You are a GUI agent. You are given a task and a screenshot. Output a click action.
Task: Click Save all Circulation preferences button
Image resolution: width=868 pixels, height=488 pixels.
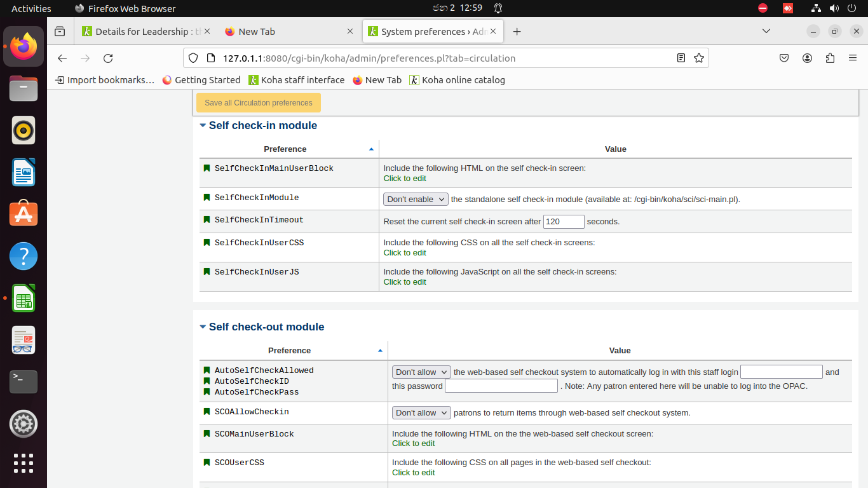pos(259,103)
